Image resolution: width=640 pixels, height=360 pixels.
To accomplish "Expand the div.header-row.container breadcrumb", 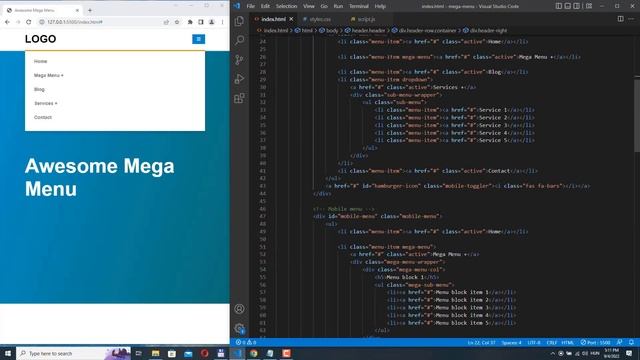I will (424, 31).
